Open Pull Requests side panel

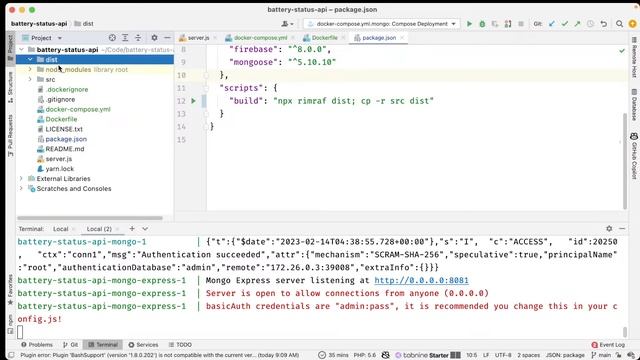[x=10, y=136]
